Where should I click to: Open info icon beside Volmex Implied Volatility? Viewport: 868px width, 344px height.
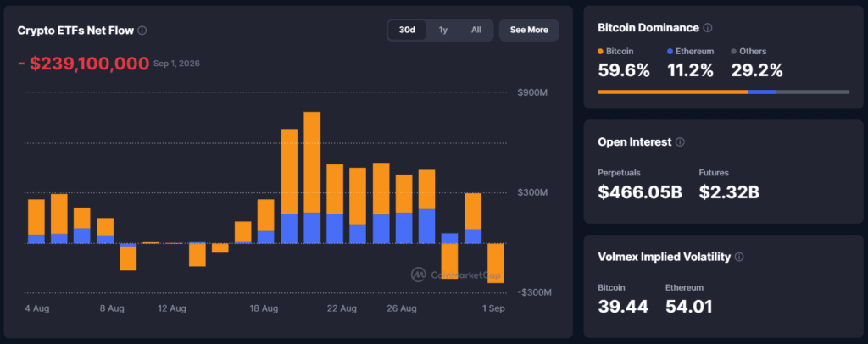coord(739,258)
